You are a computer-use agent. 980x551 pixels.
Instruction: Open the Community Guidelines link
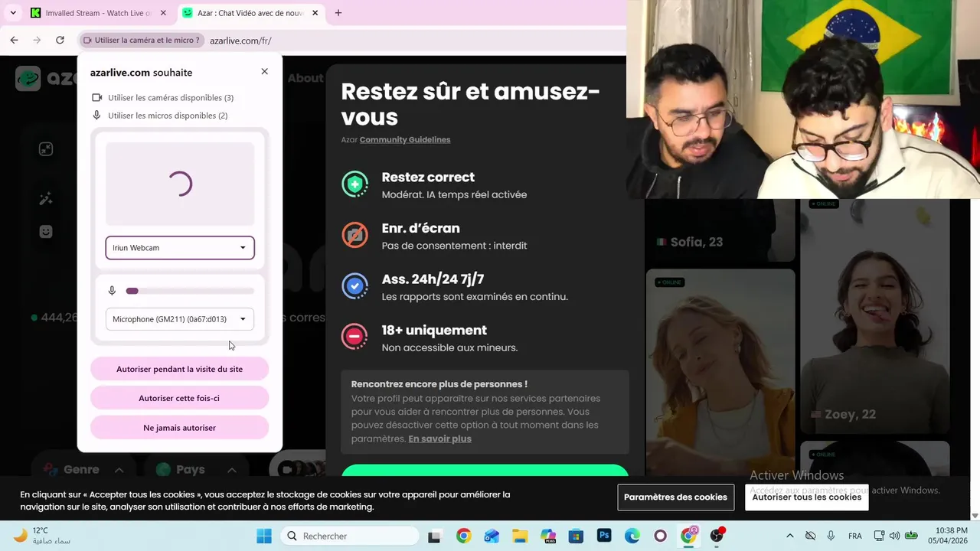(405, 139)
